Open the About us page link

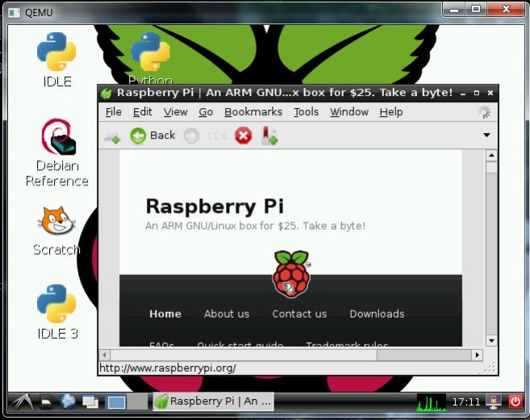[227, 314]
